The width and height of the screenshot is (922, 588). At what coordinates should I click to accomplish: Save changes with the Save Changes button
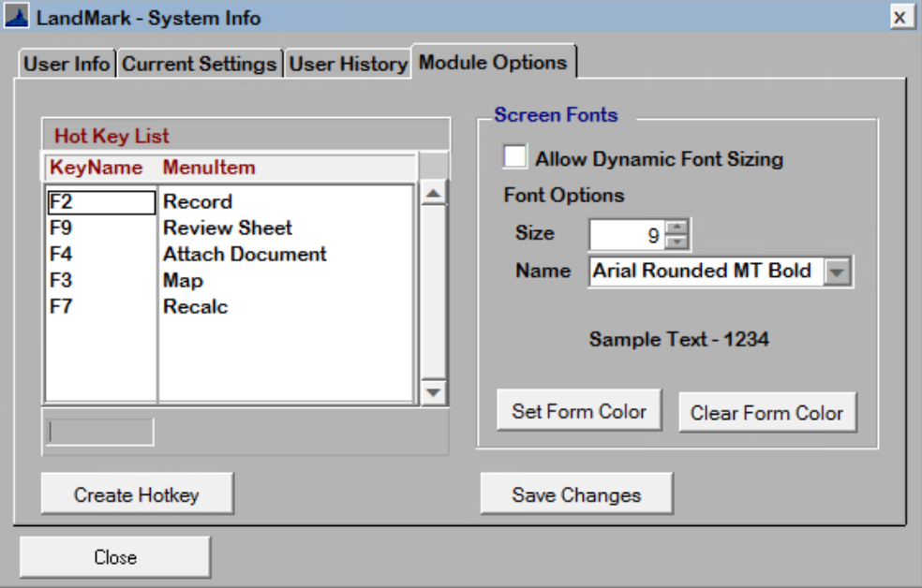(576, 494)
